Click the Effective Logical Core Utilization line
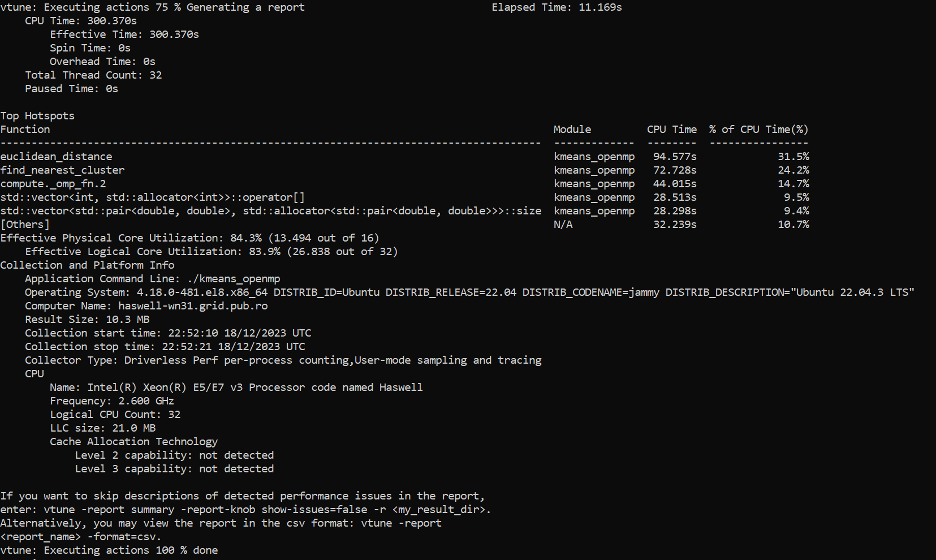This screenshot has height=560, width=936. point(212,252)
